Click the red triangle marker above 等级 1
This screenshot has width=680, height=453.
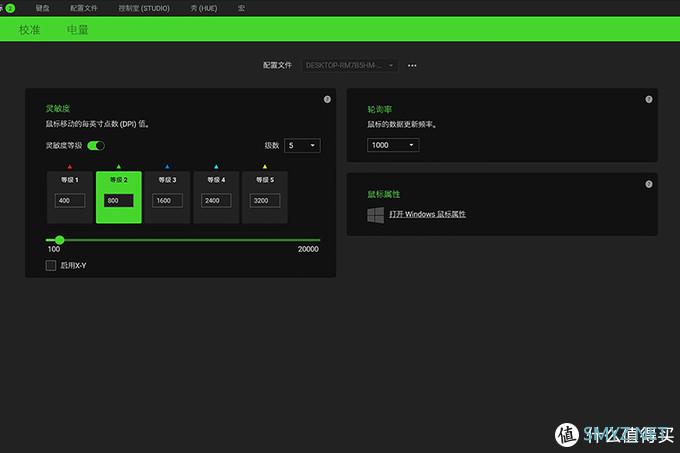70,166
